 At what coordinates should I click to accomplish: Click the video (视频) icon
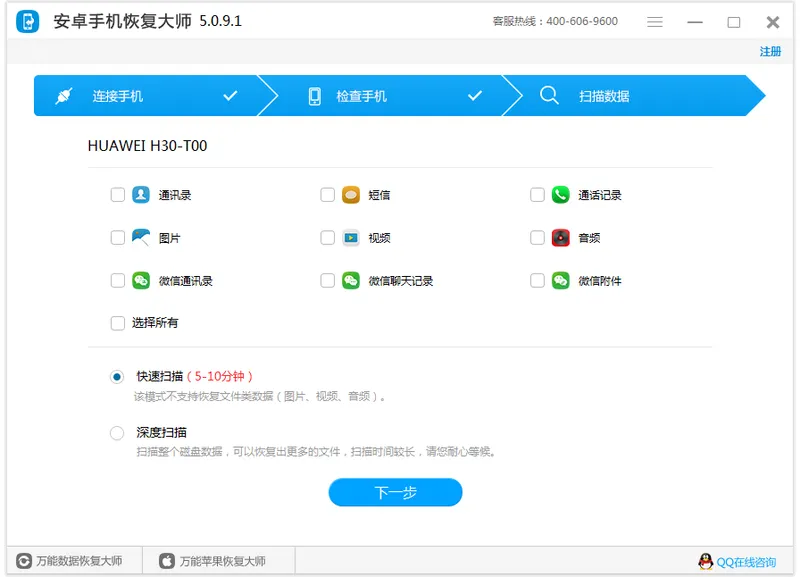pyautogui.click(x=351, y=238)
